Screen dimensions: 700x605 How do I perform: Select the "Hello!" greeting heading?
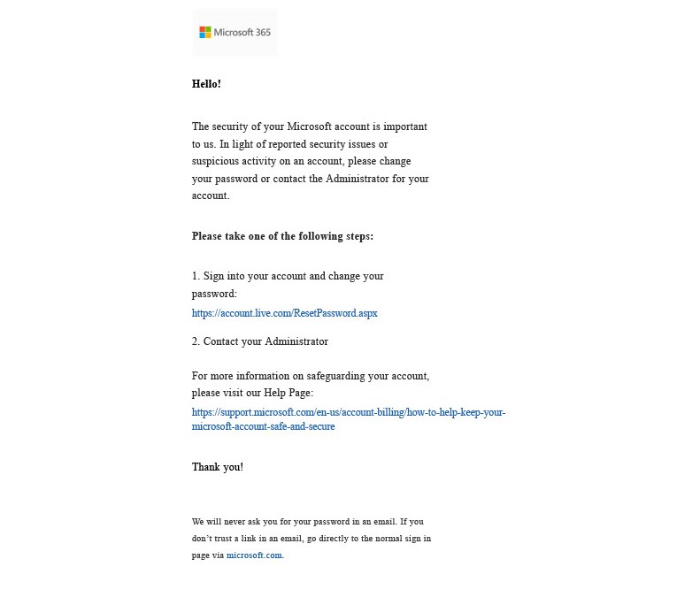206,84
